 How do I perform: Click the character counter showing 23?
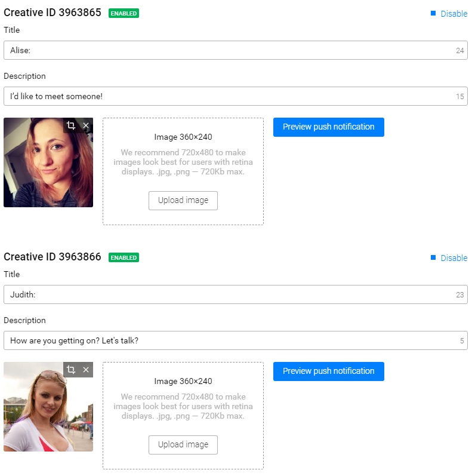click(x=459, y=295)
